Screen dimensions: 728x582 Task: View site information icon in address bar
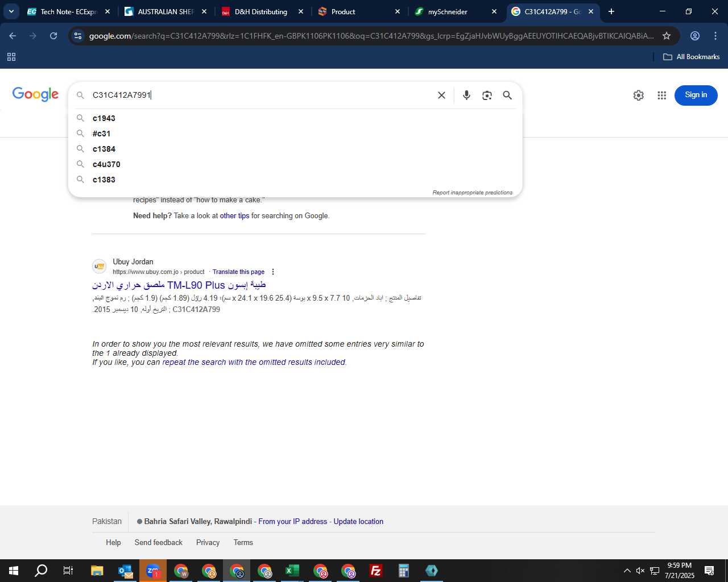[78, 36]
